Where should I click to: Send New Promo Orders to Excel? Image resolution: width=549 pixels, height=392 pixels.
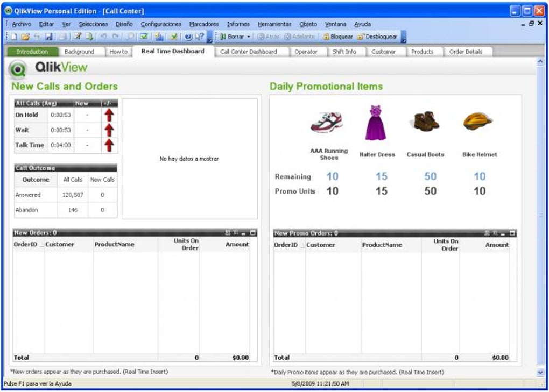(x=495, y=233)
